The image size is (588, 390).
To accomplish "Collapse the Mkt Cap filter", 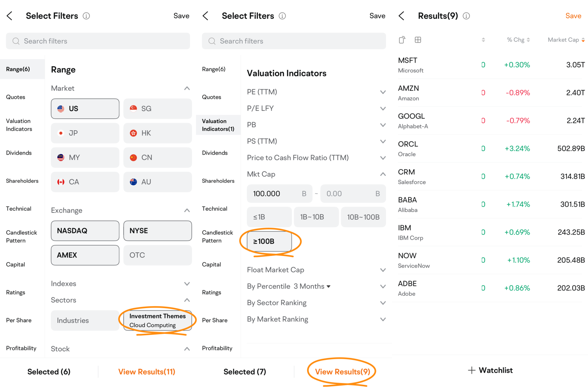I will tap(383, 174).
